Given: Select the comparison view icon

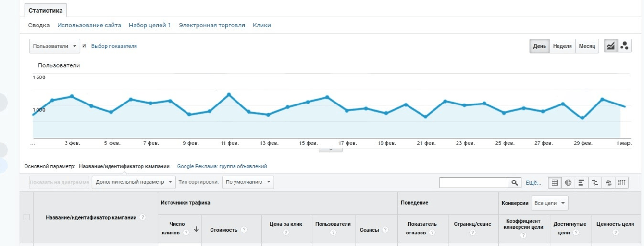Looking at the screenshot, I should coord(595,182).
